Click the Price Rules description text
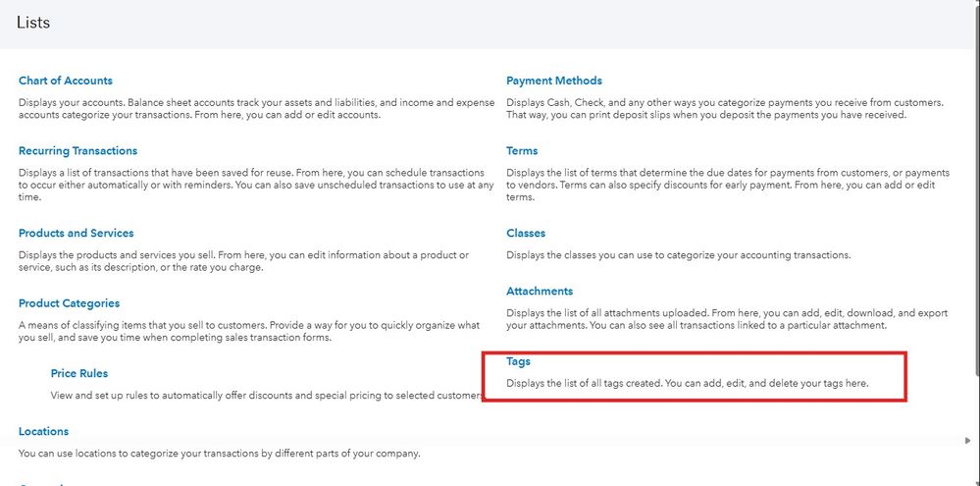Image resolution: width=980 pixels, height=486 pixels. 265,396
